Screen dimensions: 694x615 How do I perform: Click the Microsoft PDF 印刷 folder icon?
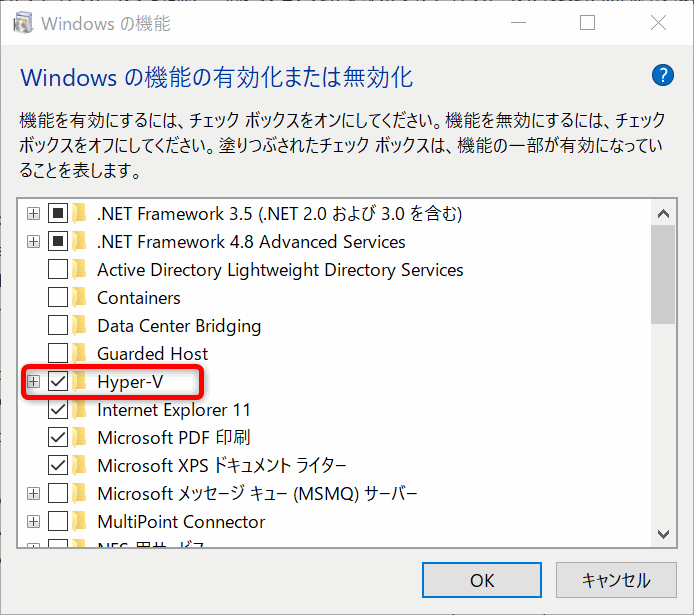point(79,438)
